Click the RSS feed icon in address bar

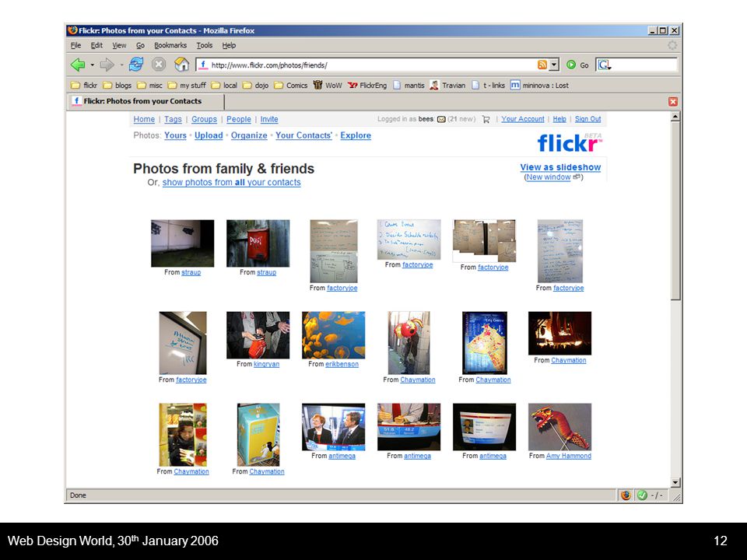pos(542,65)
